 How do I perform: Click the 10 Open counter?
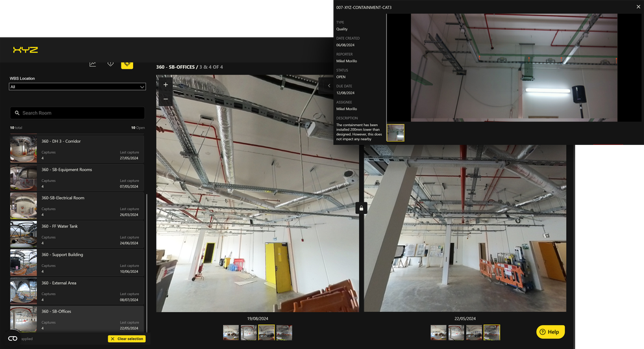[x=138, y=128]
